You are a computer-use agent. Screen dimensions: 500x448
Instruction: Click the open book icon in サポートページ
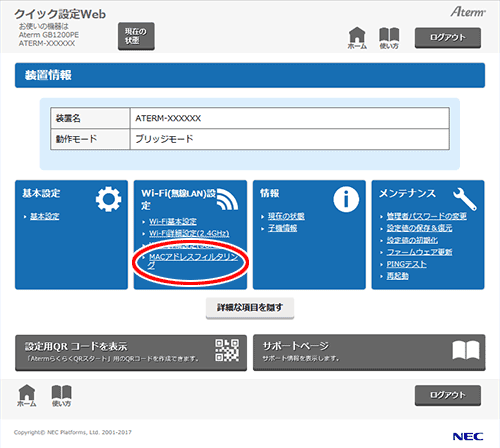point(466,350)
